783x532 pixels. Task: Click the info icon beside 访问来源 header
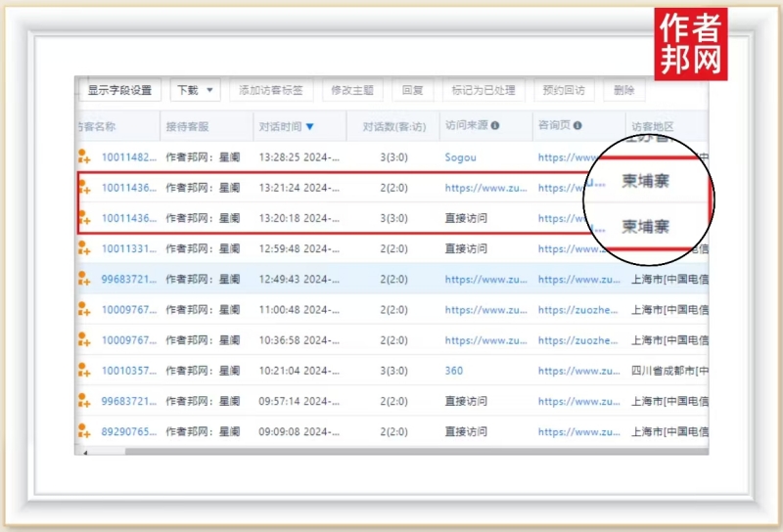pyautogui.click(x=495, y=126)
